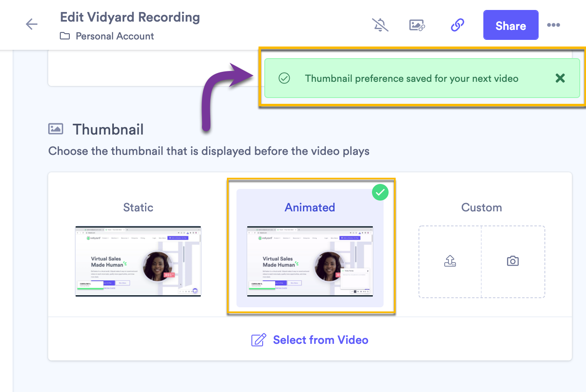Screen dimensions: 586x392
Task: Click the image icon beside the Thumbnail heading
Action: (56, 129)
